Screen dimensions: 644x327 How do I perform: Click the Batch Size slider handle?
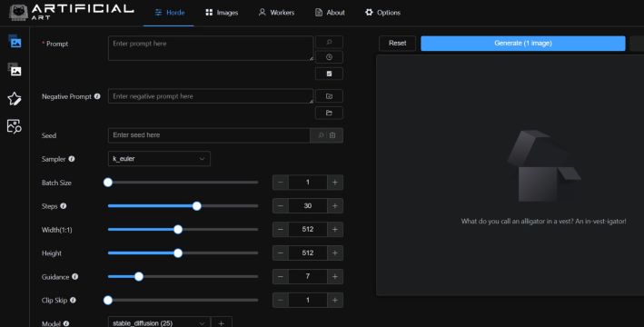coord(108,183)
